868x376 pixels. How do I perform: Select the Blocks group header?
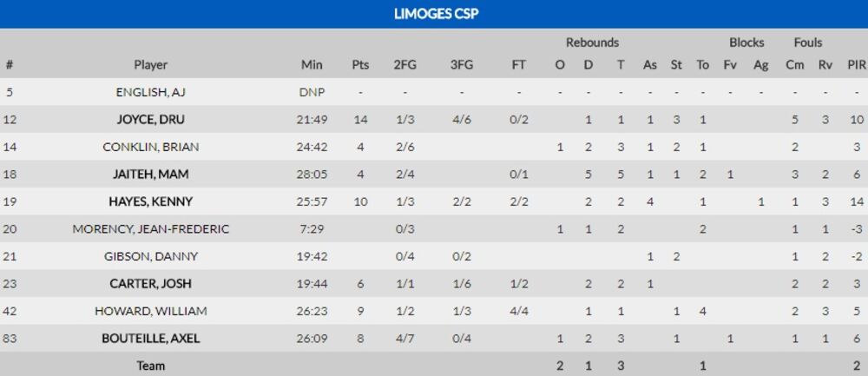746,43
